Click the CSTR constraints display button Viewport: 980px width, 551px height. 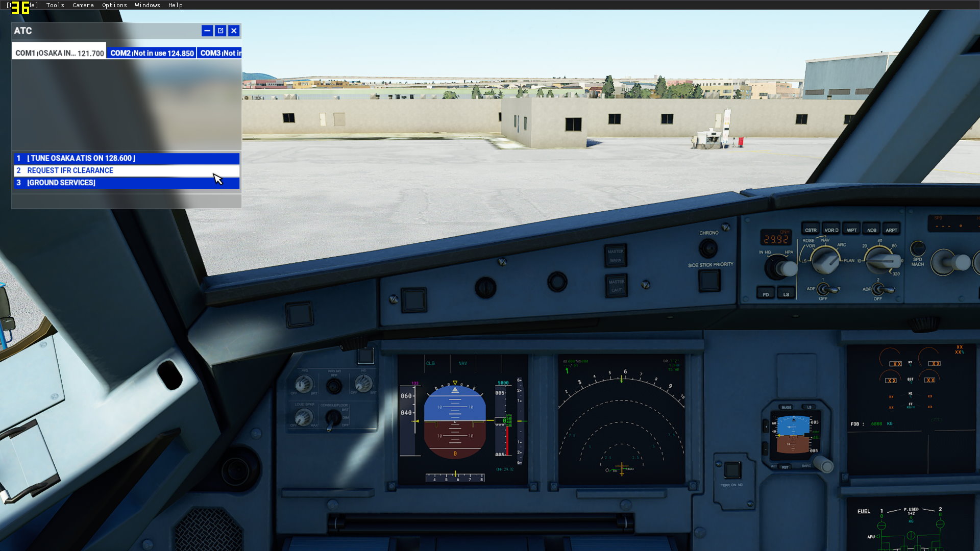tap(810, 230)
